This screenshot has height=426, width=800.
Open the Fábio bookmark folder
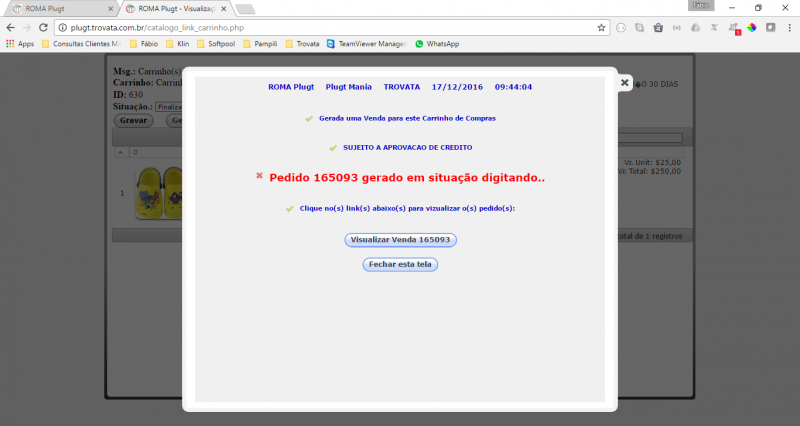[x=144, y=44]
